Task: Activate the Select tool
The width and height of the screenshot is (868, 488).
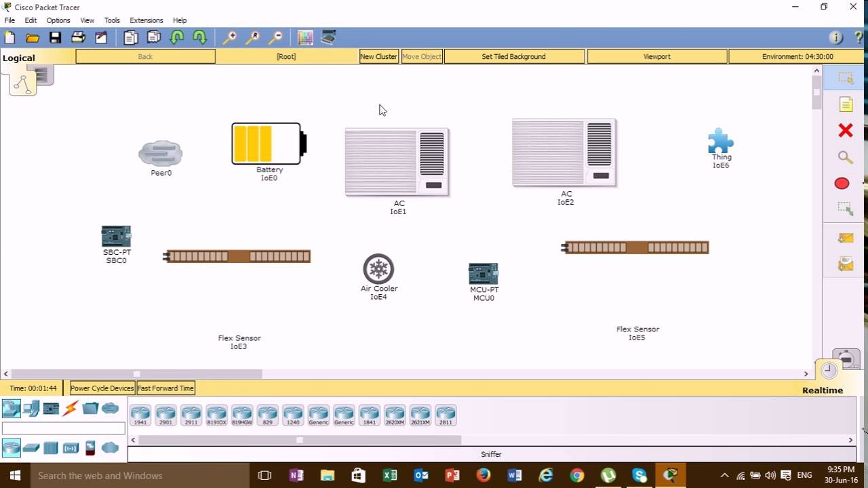Action: pos(845,79)
